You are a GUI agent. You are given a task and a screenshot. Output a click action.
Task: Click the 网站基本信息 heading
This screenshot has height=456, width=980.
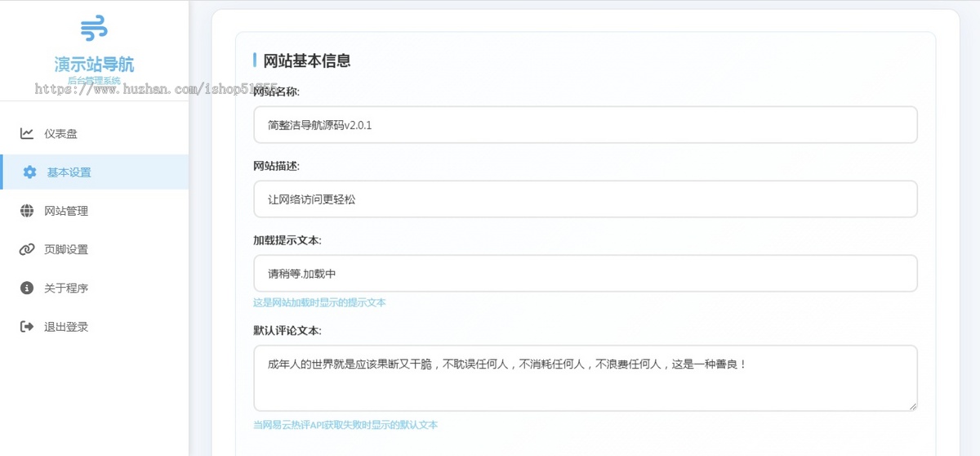click(x=307, y=60)
